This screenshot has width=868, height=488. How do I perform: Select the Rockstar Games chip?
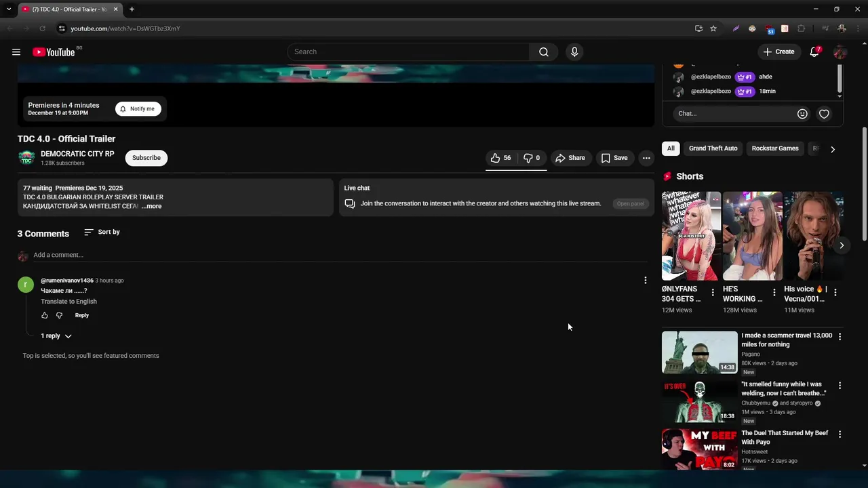tap(775, 148)
